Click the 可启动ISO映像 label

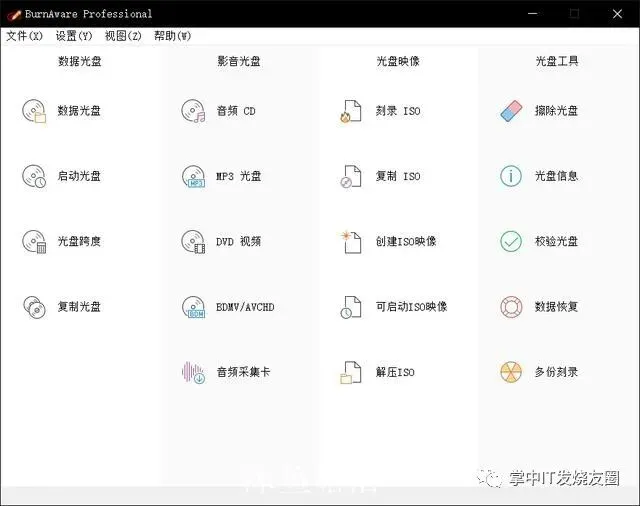pyautogui.click(x=411, y=306)
